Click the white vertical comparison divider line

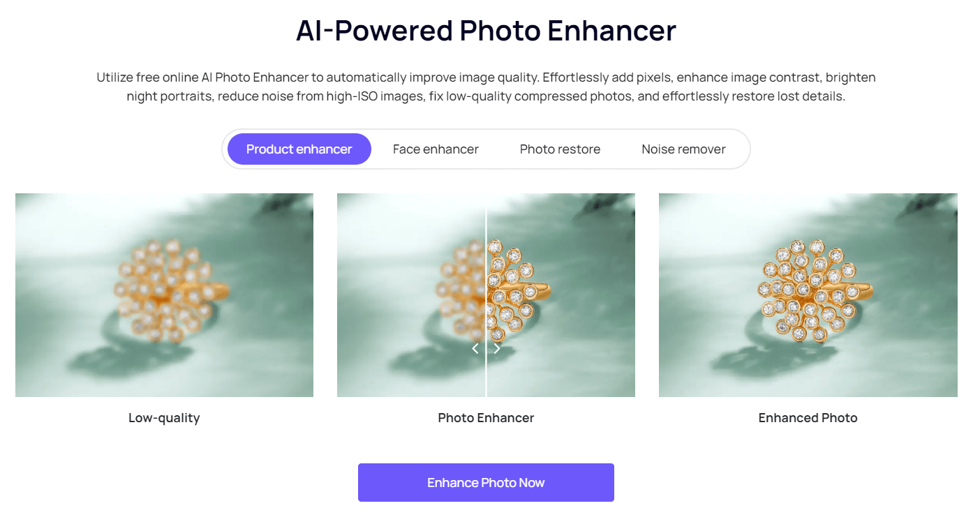[486, 295]
